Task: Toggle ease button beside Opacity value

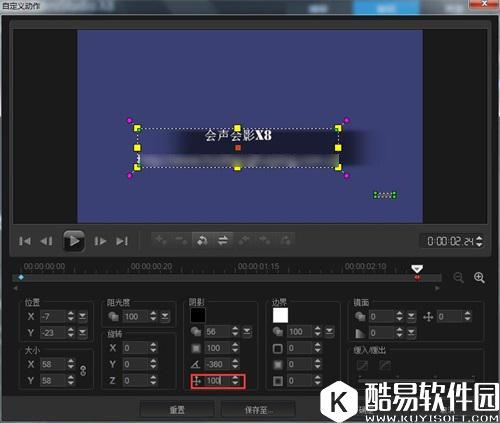Action: tap(165, 316)
